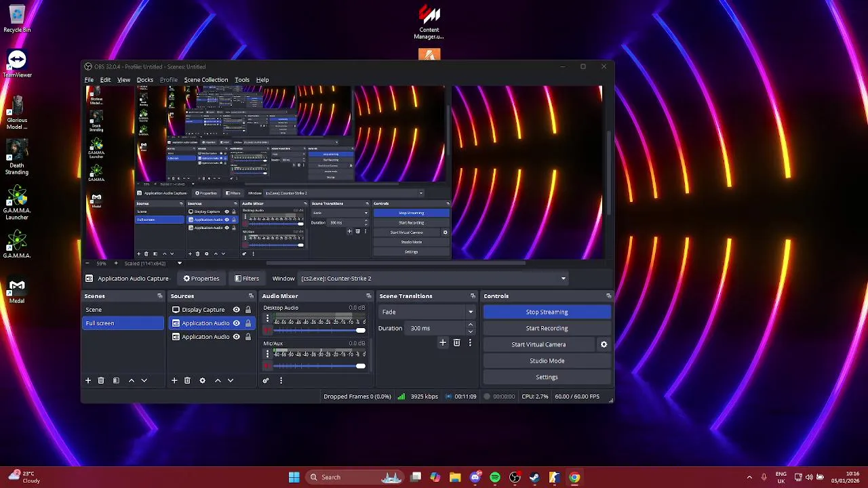The width and height of the screenshot is (868, 488).
Task: Float the Controls dock with its pop-out icon
Action: pyautogui.click(x=608, y=296)
